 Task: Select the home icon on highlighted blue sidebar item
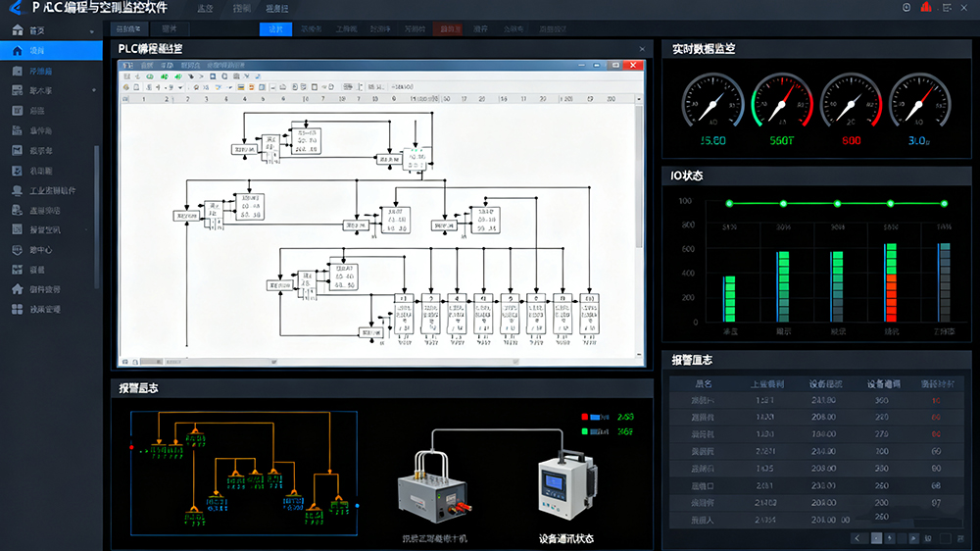(17, 50)
